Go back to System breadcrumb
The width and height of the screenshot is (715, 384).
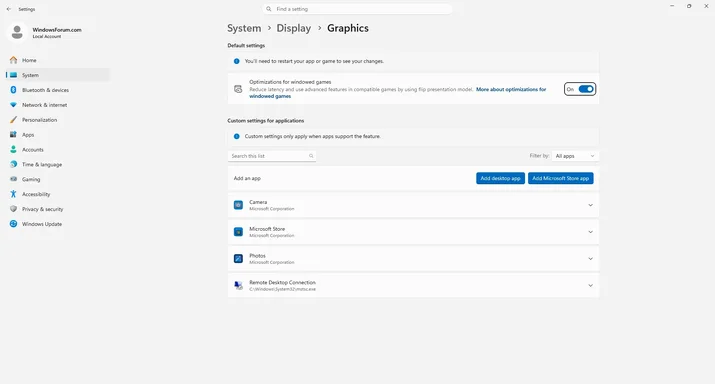point(244,28)
